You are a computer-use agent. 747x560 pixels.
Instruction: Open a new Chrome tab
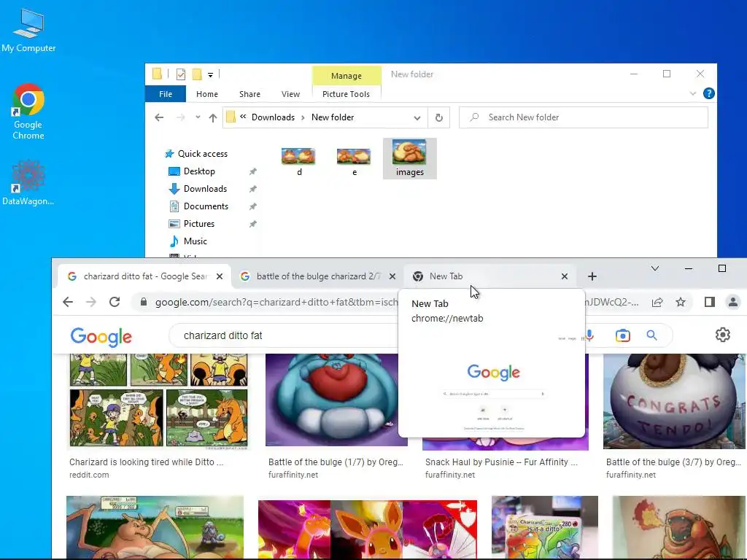(x=592, y=276)
